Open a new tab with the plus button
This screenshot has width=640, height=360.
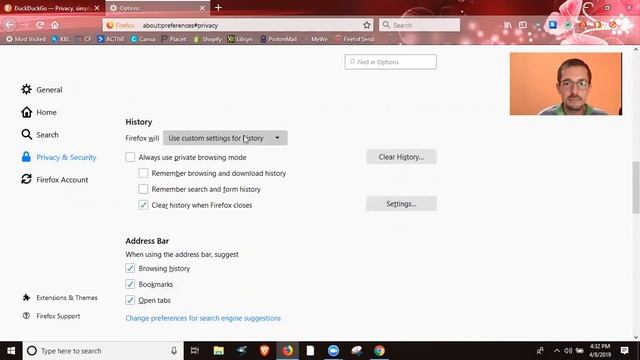pyautogui.click(x=218, y=7)
